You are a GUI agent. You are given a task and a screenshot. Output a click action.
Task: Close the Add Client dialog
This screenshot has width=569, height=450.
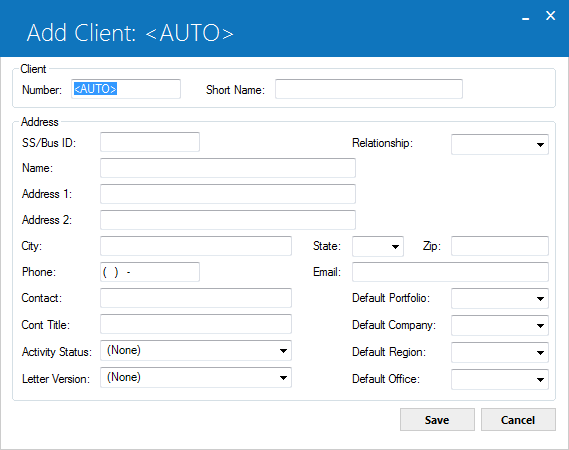coord(550,16)
